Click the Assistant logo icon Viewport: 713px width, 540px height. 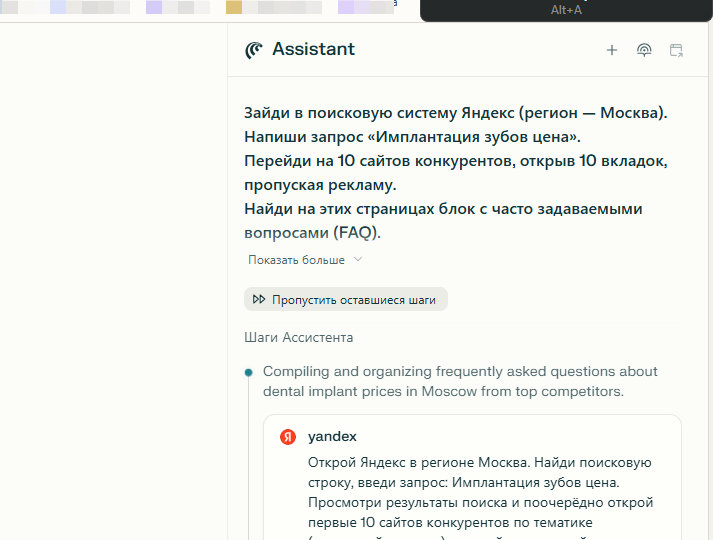tap(254, 50)
